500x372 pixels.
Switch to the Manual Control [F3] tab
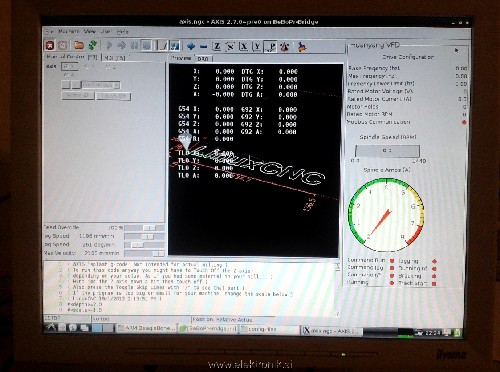tap(72, 57)
